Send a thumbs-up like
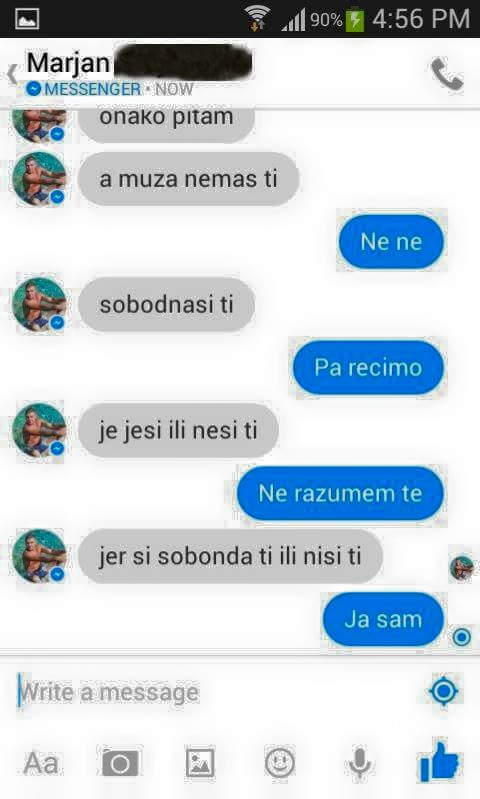The width and height of the screenshot is (480, 799). pyautogui.click(x=438, y=760)
